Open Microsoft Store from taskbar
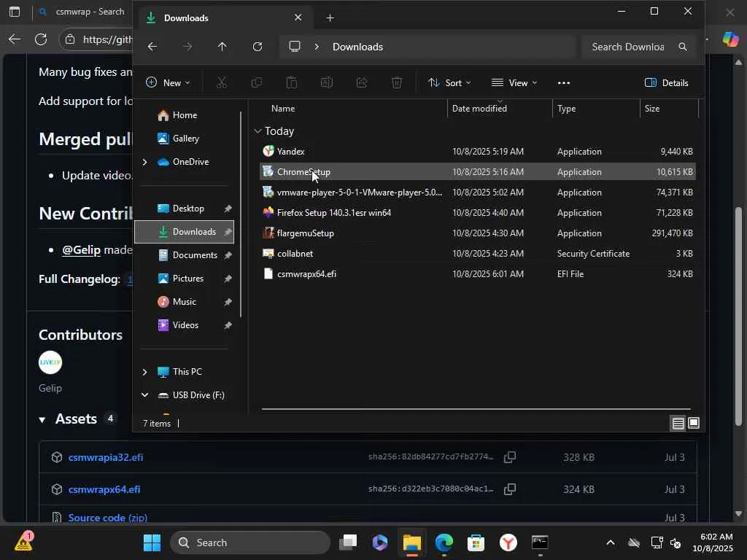The height and width of the screenshot is (560, 747). 476,542
